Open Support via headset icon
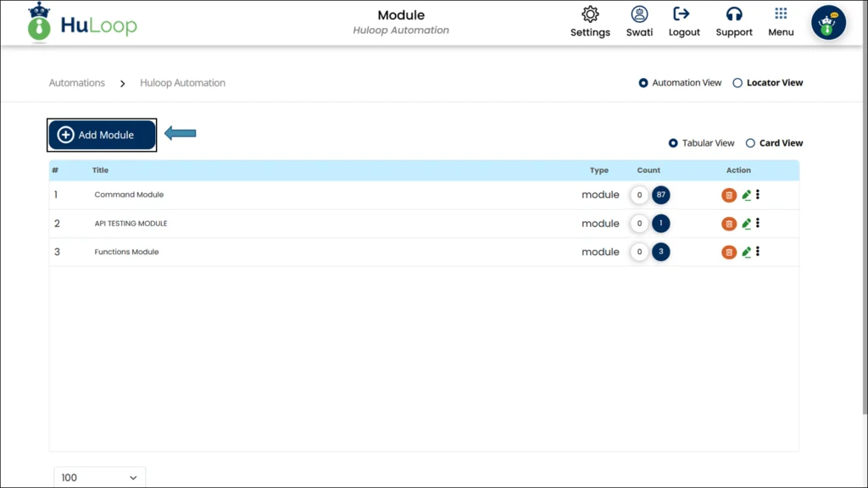The width and height of the screenshot is (868, 488). [733, 22]
